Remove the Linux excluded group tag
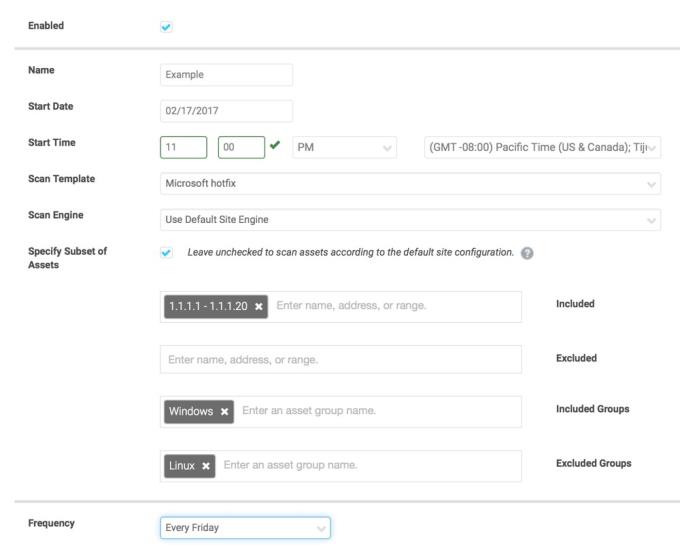Image resolution: width=680 pixels, height=552 pixels. (205, 465)
